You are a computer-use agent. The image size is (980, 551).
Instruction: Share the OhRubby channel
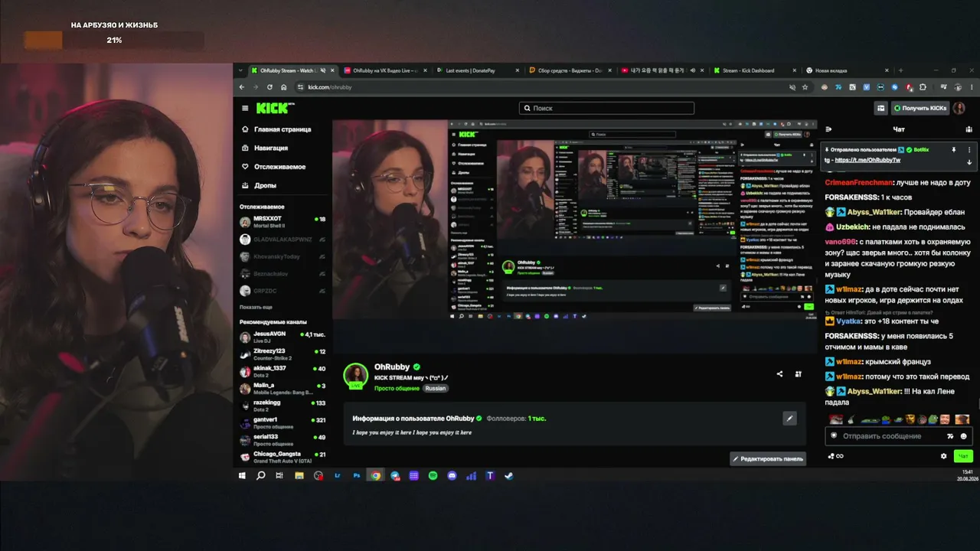[779, 374]
